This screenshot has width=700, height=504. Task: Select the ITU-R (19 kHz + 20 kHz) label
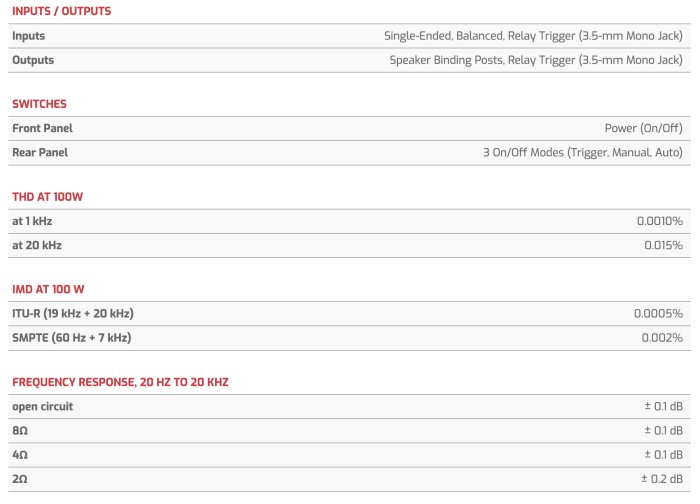click(73, 313)
